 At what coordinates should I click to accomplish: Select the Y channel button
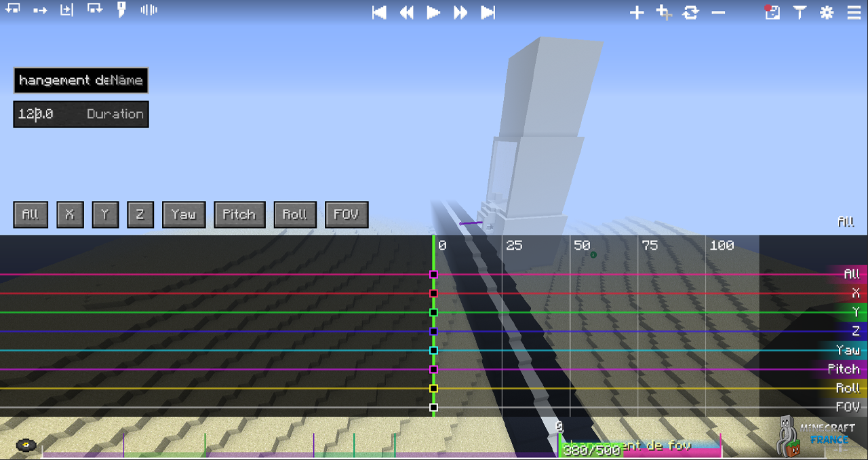point(105,214)
